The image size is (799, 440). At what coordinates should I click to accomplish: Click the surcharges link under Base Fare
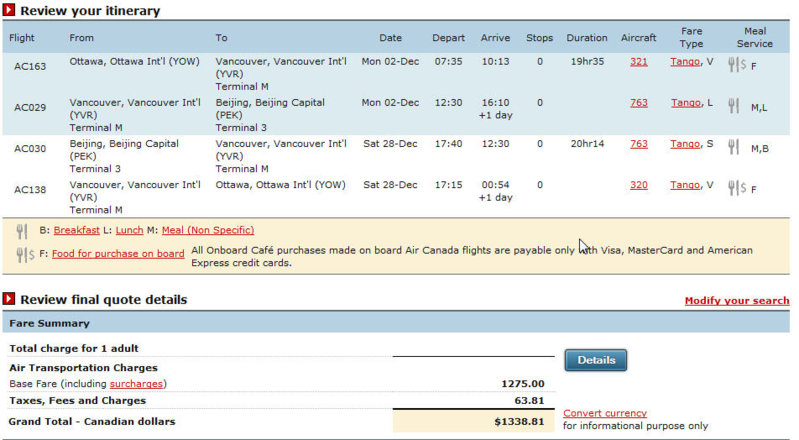[x=137, y=383]
